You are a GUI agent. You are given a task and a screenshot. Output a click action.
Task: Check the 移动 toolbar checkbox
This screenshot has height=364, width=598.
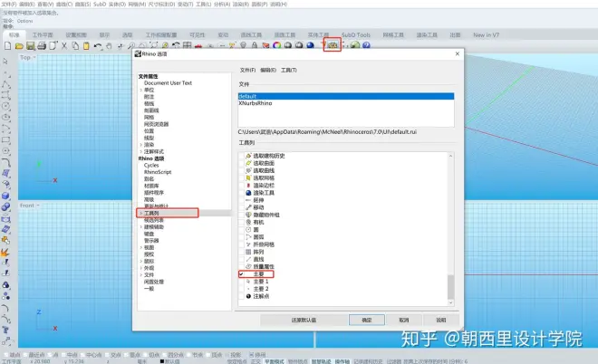(241, 207)
